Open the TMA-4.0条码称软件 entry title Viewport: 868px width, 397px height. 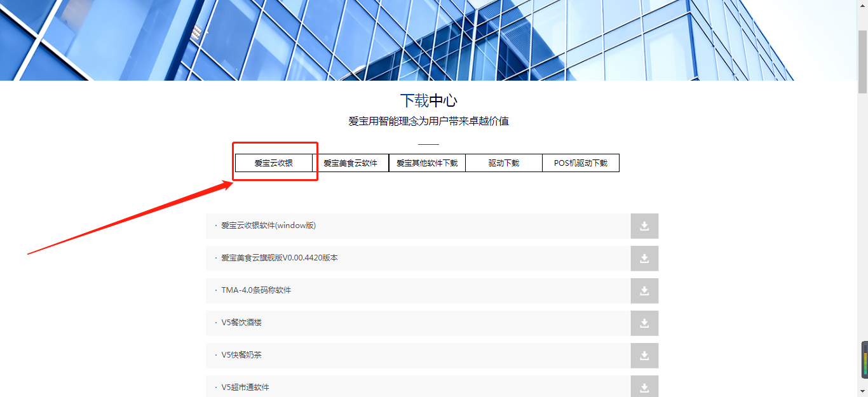[x=256, y=290]
